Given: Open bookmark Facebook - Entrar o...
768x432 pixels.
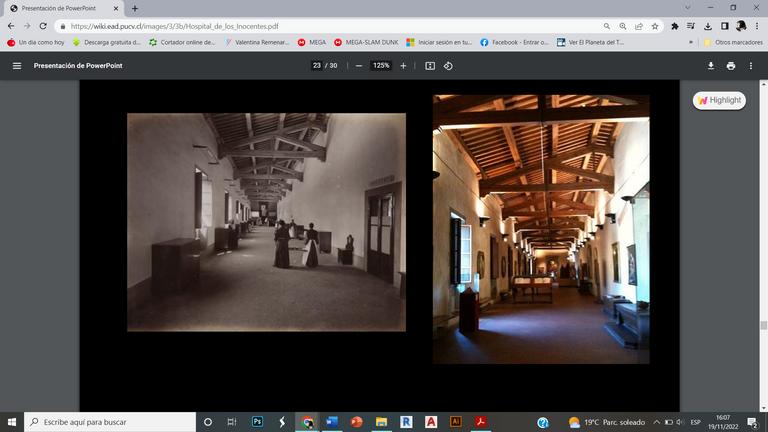Looking at the screenshot, I should tap(514, 43).
